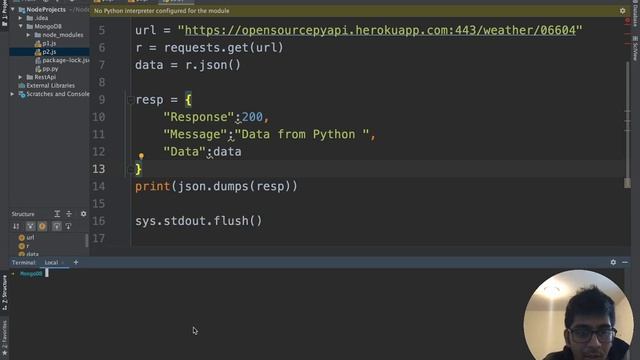Hide the Terminal panel with minus icon
This screenshot has width=640, height=360.
point(625,262)
